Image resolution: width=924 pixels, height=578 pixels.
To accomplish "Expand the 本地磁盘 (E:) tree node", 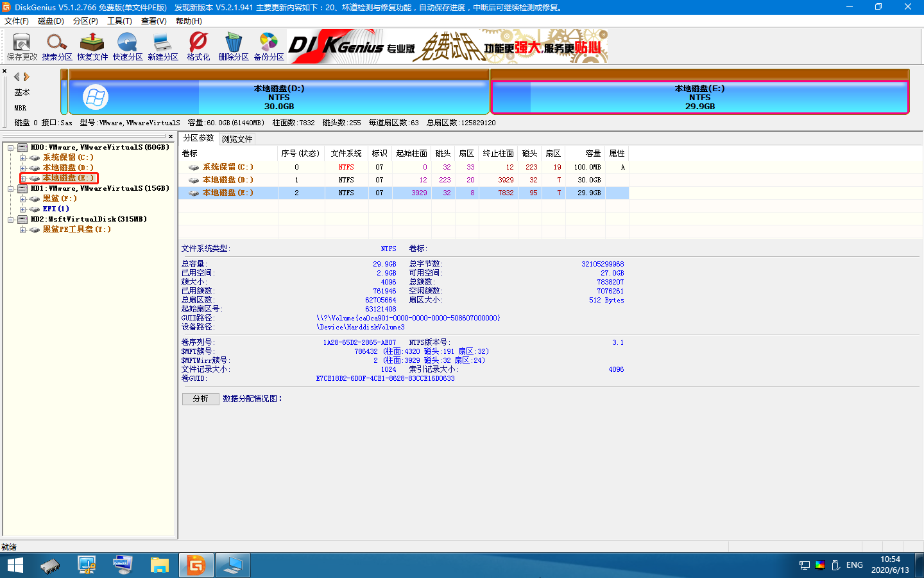I will click(23, 179).
